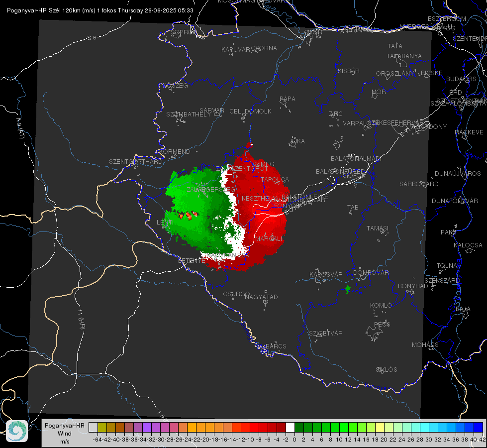The height and width of the screenshot is (448, 487).
Task: Choose the yellow swatch between 18 and 20
Action: tap(380, 427)
